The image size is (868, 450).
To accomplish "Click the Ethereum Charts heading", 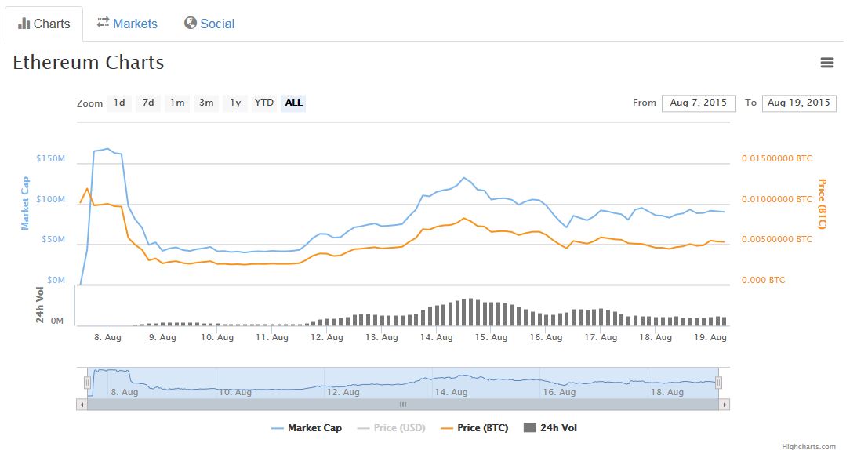I will coord(89,63).
